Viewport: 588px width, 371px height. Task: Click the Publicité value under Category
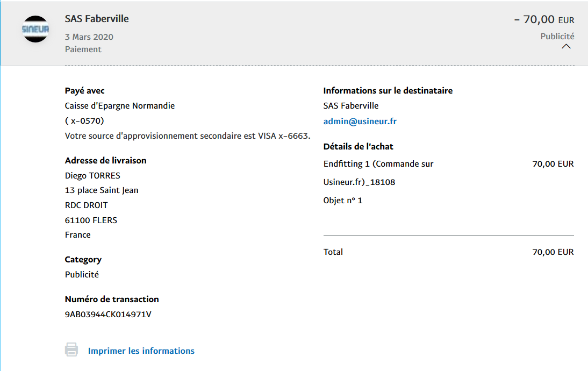[x=82, y=275]
